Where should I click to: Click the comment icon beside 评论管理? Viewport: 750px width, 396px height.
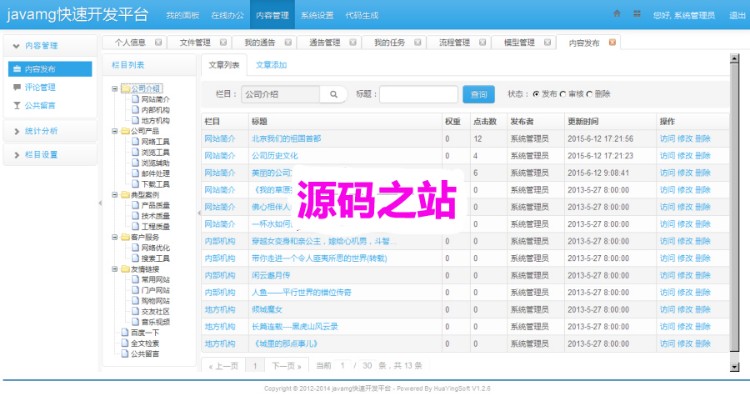(17, 87)
